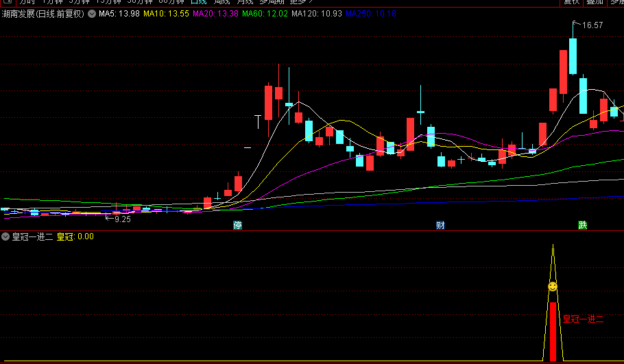Select the blue MA250: 10.18 label
This screenshot has height=364, width=624.
(x=371, y=14)
